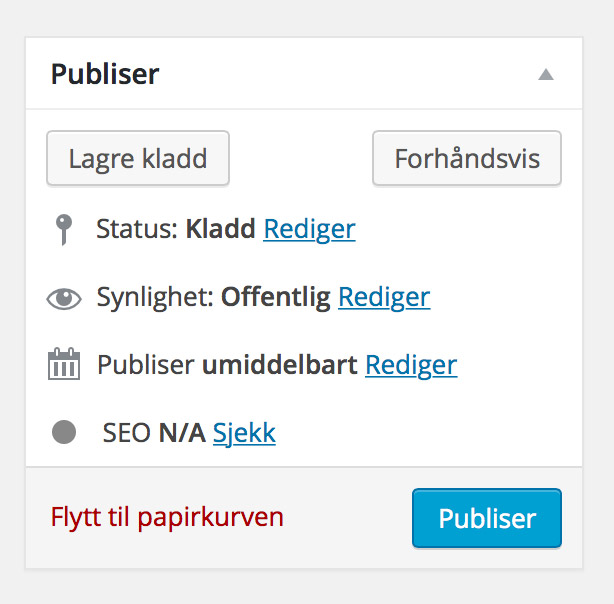Open preview with the Forhåndsvis button

467,158
